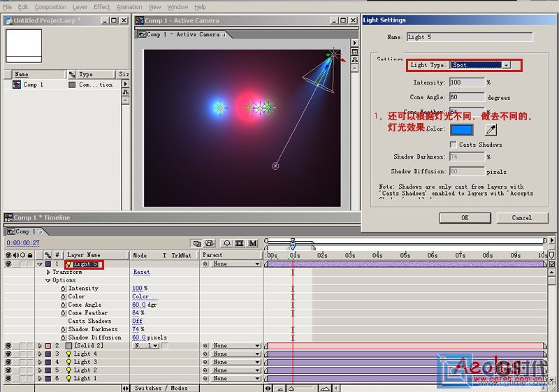
Task: Open the Animation menu
Action: tap(129, 7)
